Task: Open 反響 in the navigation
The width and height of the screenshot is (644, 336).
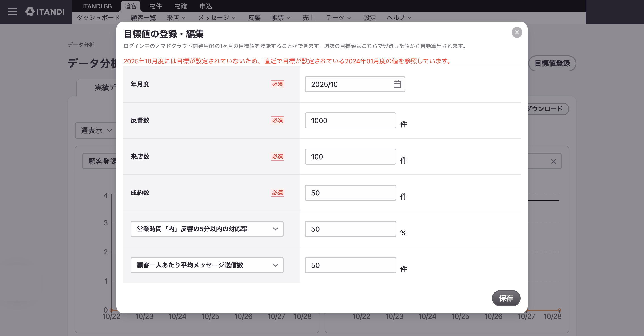Action: pos(254,18)
